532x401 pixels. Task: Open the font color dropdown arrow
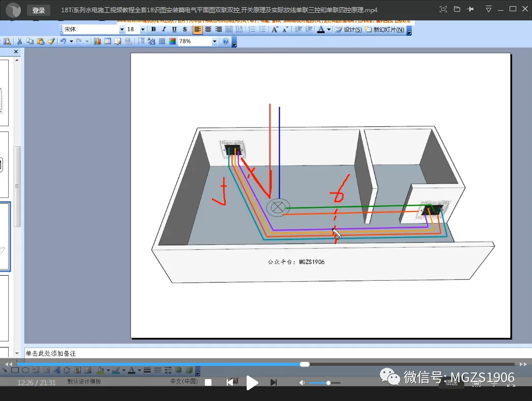(x=329, y=30)
